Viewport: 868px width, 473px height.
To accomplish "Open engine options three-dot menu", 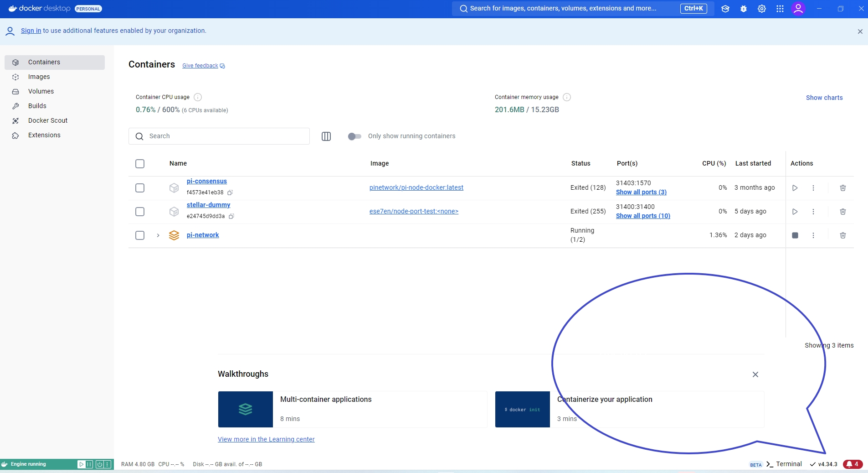I will tap(108, 464).
